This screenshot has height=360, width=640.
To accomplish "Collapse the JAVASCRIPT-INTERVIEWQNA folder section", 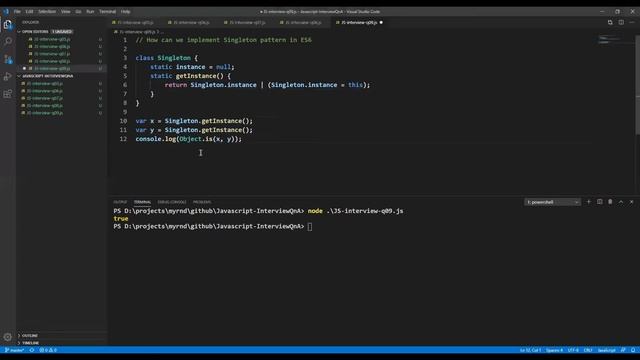I will (x=46, y=76).
